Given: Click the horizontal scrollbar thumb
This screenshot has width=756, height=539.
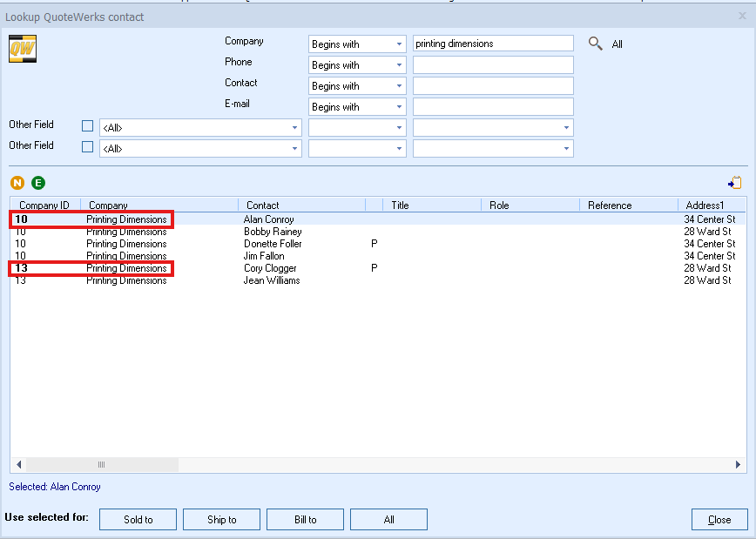Looking at the screenshot, I should point(102,465).
